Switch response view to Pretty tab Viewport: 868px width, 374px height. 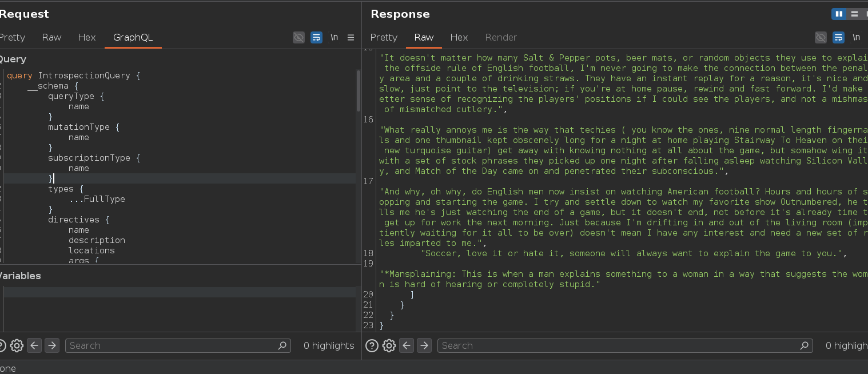pos(384,37)
